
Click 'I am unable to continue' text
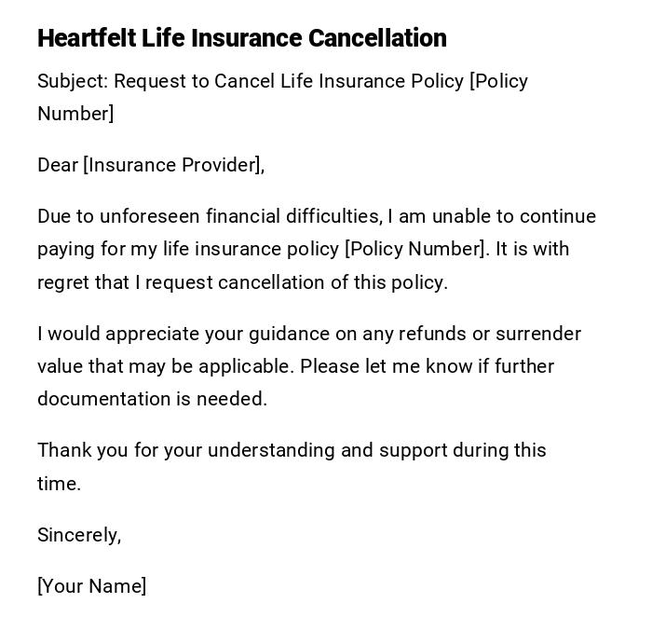[x=491, y=216]
